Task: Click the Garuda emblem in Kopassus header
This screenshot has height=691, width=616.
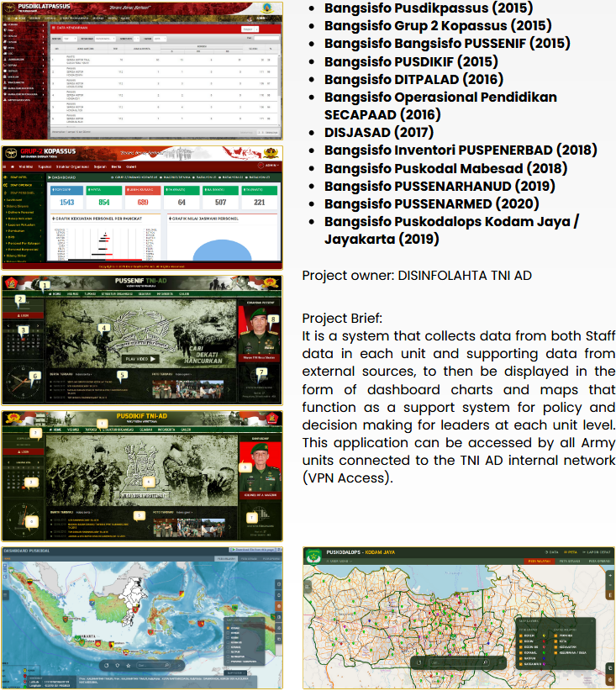Action: 271,153
